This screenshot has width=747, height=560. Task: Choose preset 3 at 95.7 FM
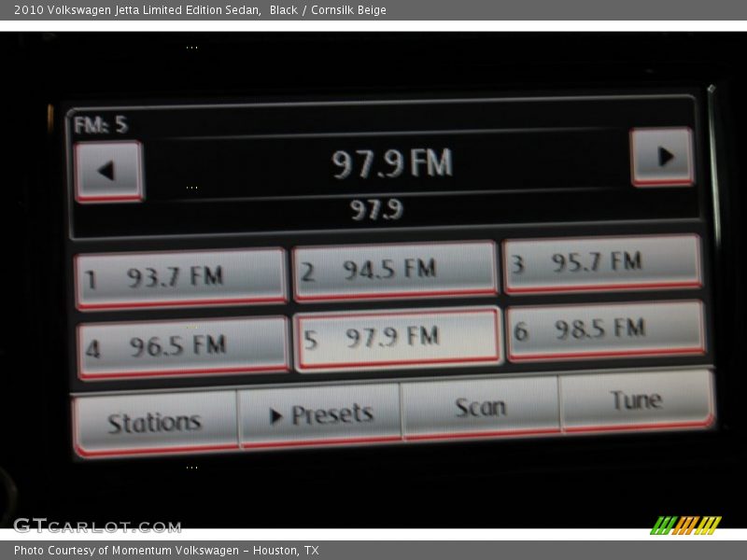(x=602, y=264)
